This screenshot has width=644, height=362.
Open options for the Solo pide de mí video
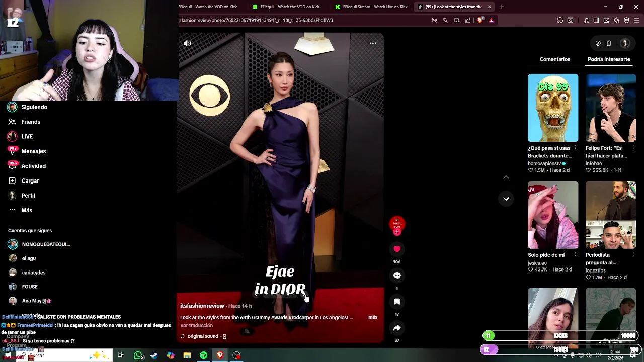[575, 255]
